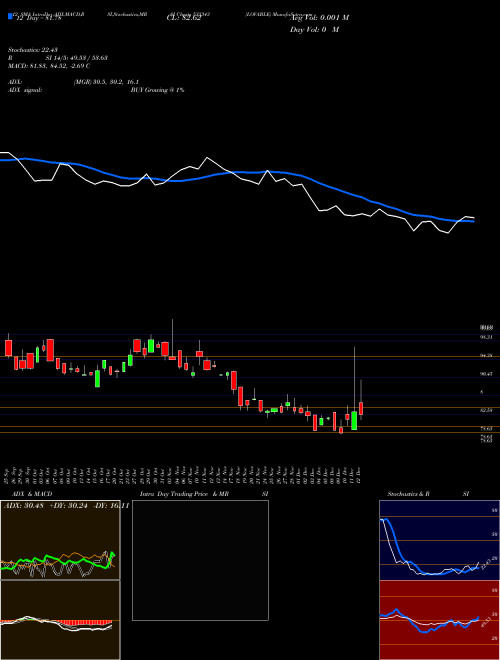Image resolution: width=500 pixels, height=660 pixels.
Task: Click the red RSI chart panel
Action: pyautogui.click(x=439, y=620)
